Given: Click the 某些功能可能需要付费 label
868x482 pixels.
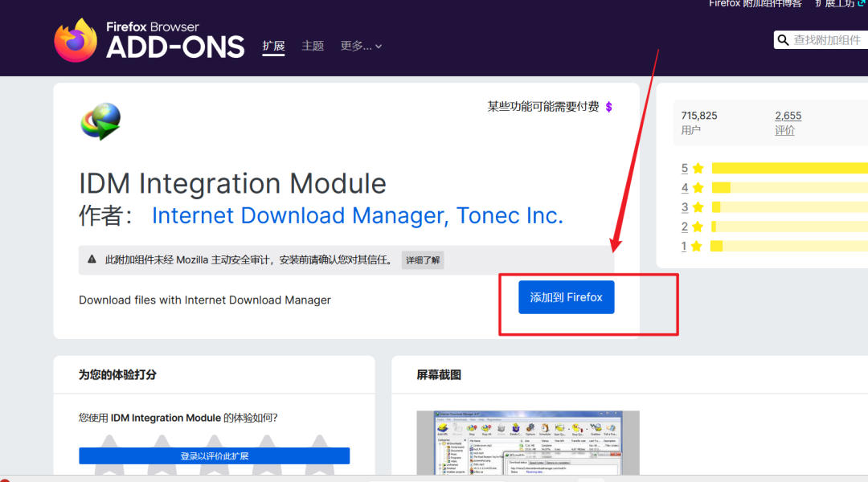Looking at the screenshot, I should coord(543,107).
